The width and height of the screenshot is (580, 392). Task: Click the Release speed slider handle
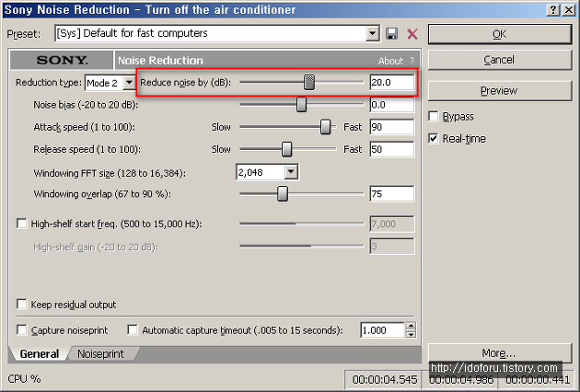[x=286, y=149]
